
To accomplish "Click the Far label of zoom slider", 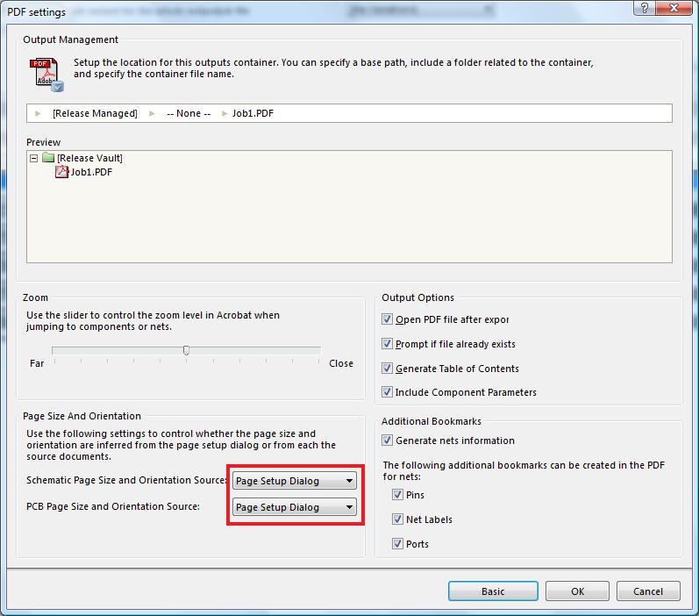I will pos(37,363).
